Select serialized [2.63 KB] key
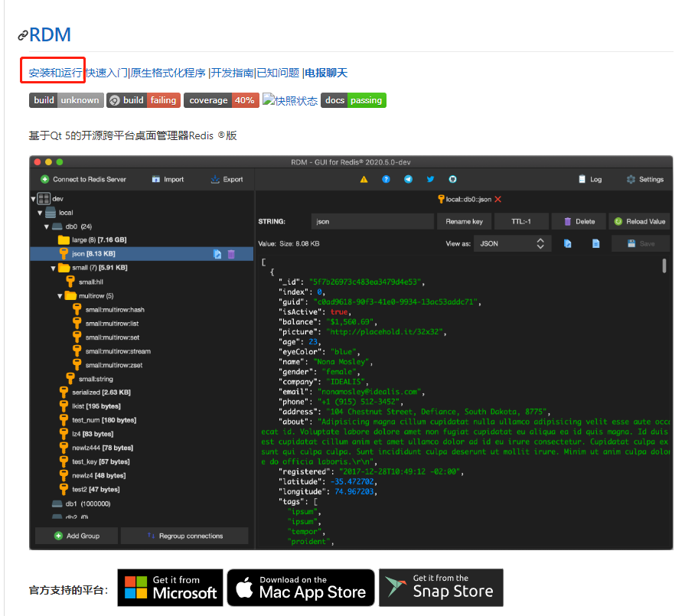The height and width of the screenshot is (616, 685). [x=95, y=393]
